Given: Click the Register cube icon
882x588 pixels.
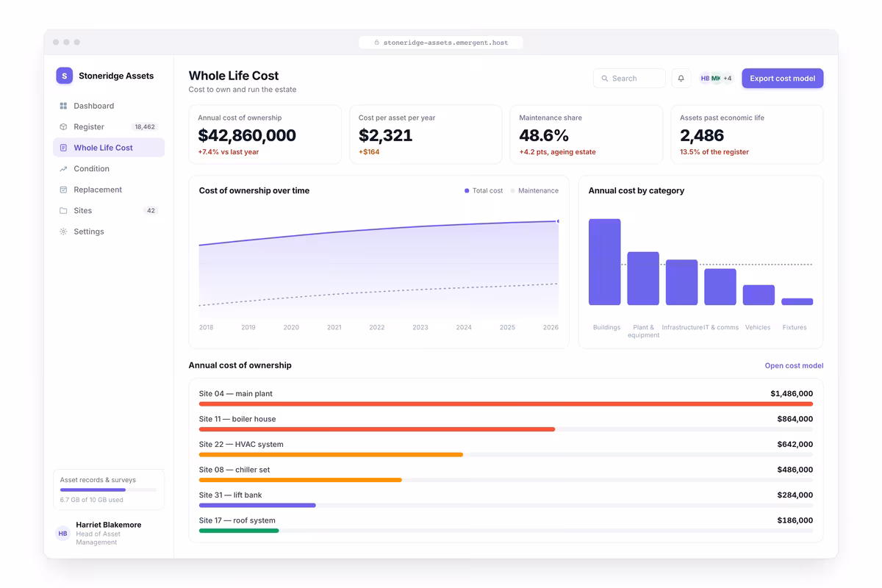Looking at the screenshot, I should point(63,126).
